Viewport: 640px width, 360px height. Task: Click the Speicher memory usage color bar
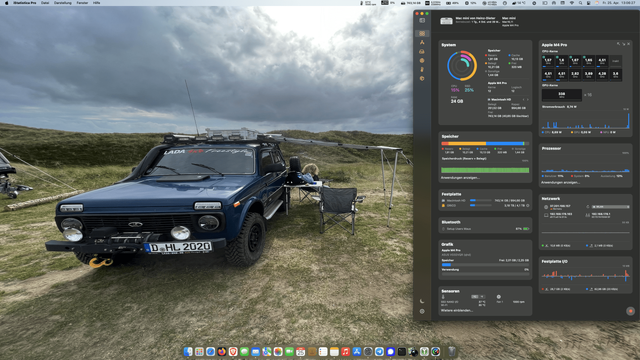[x=485, y=144]
